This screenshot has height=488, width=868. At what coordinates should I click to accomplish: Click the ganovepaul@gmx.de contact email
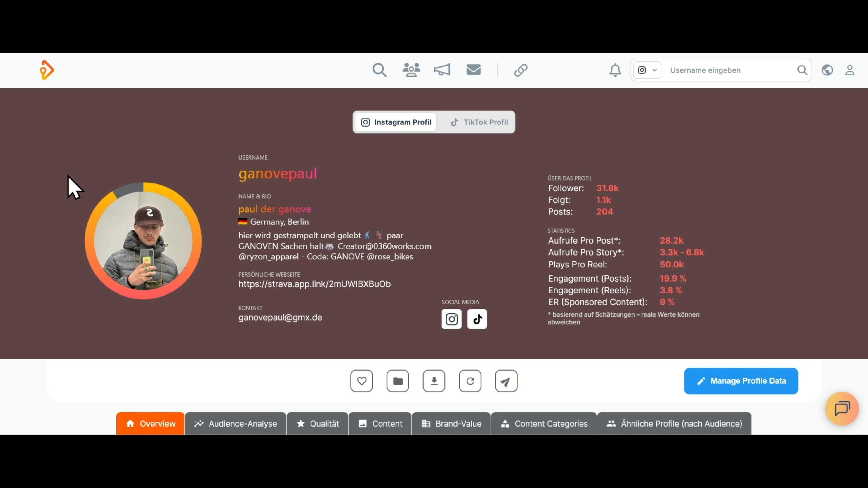pyautogui.click(x=280, y=317)
